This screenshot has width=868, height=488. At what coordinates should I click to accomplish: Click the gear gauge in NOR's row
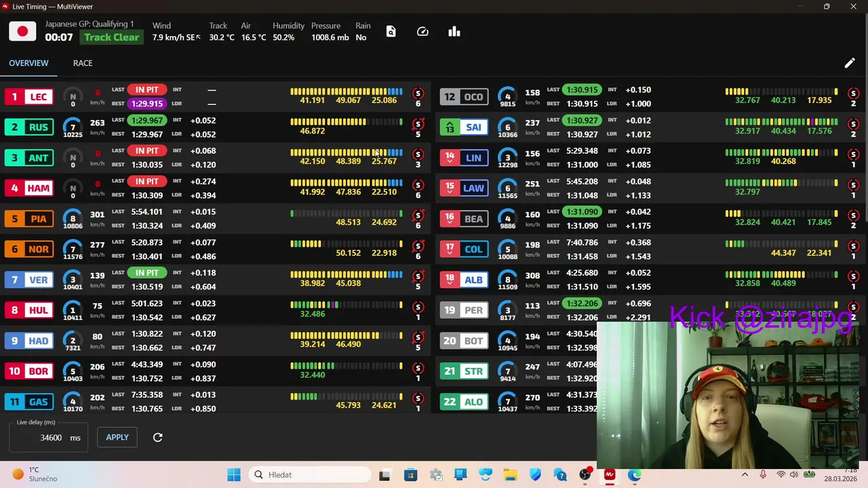[x=73, y=249]
